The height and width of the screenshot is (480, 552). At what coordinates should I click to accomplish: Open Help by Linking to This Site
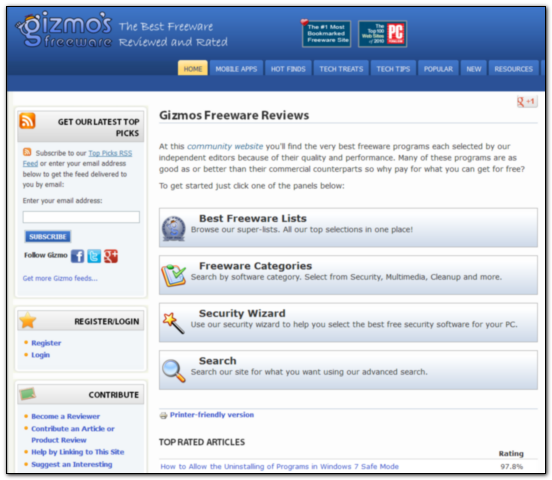pos(78,452)
